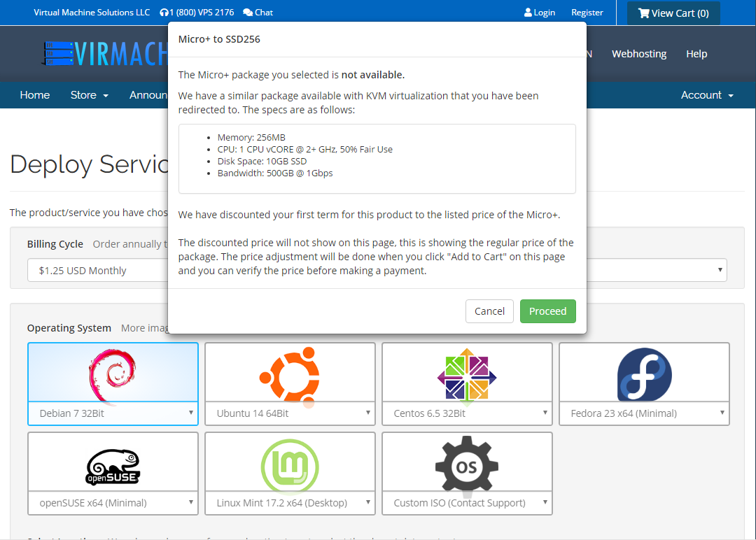Click phone number 1 (800) VPS 2176
The image size is (756, 540).
(202, 13)
